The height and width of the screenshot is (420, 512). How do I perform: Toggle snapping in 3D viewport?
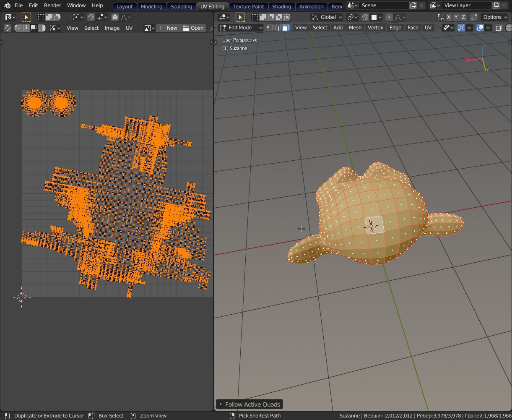click(x=365, y=17)
